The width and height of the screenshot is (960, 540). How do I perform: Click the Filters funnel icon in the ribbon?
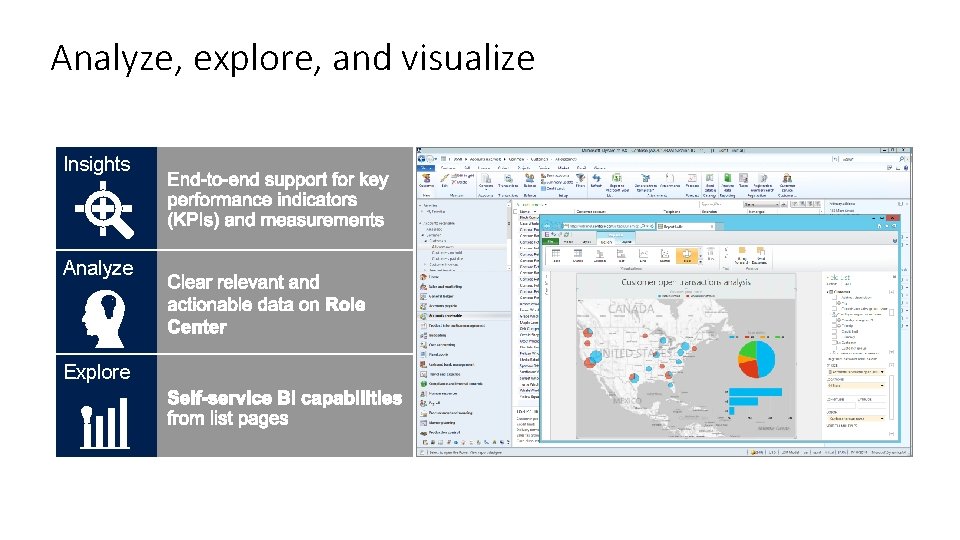pos(580,179)
